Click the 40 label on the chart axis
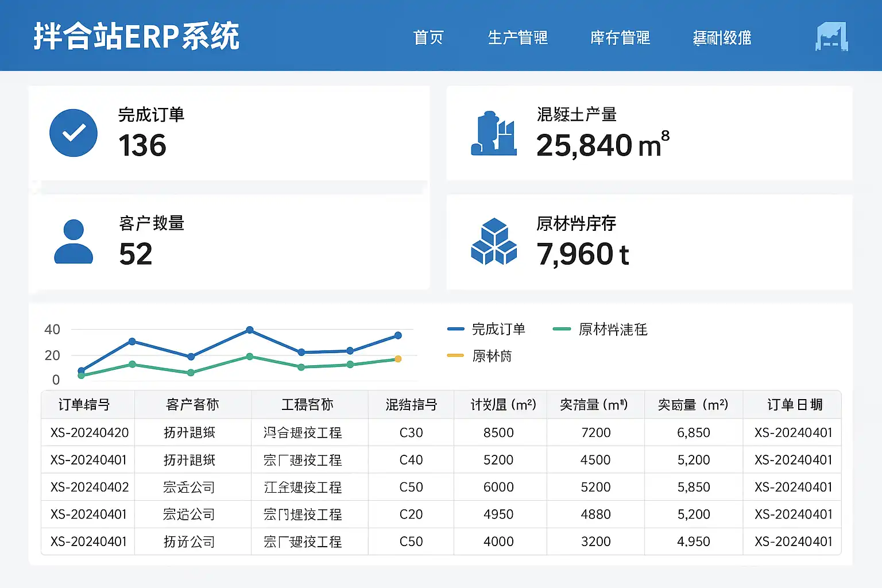Viewport: 882px width, 588px height. pyautogui.click(x=52, y=330)
